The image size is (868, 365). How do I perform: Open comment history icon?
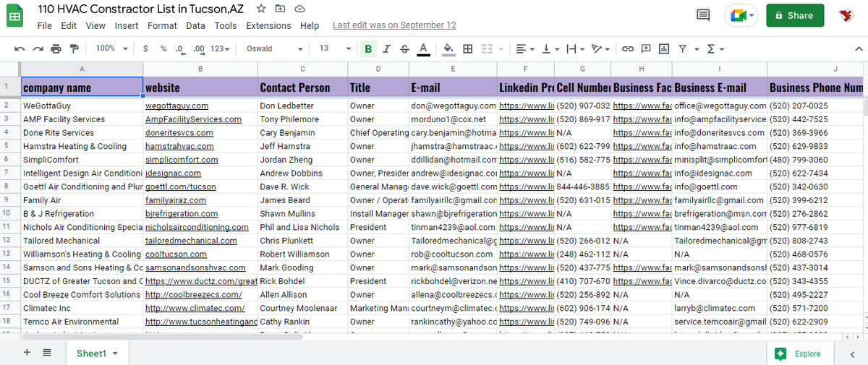702,15
